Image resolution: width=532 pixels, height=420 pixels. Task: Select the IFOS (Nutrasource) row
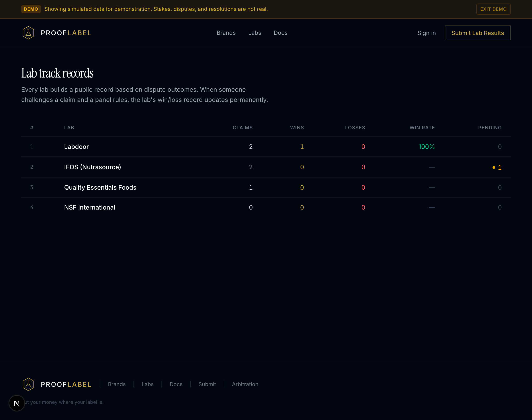point(92,167)
